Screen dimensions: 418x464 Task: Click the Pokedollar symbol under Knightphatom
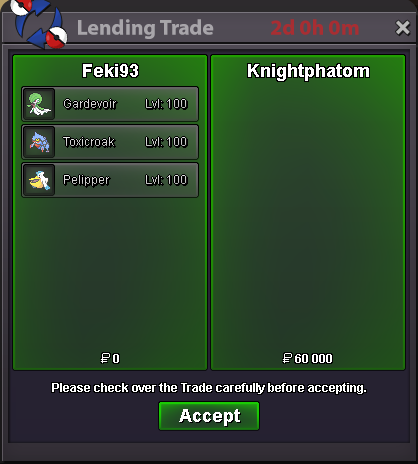(287, 358)
